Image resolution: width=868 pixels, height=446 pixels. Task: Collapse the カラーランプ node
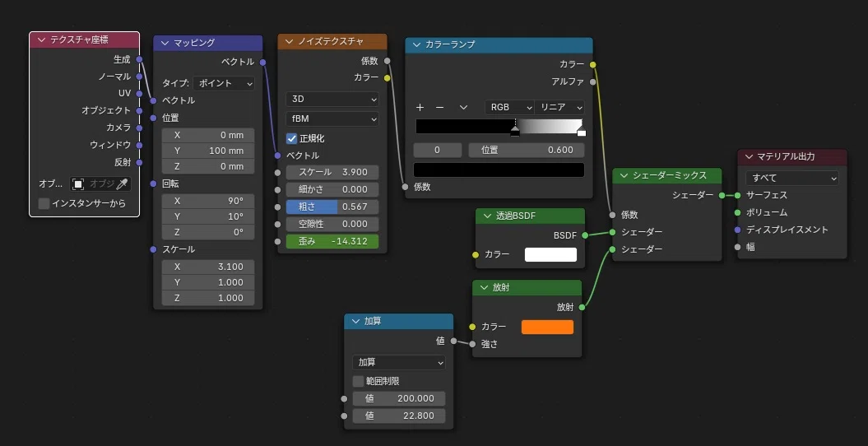coord(416,44)
